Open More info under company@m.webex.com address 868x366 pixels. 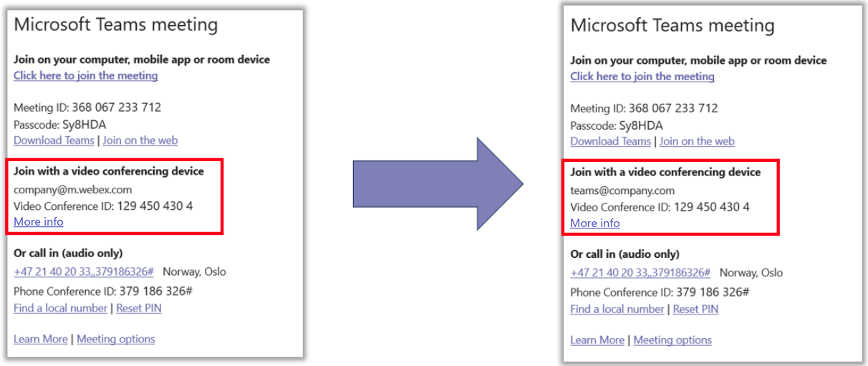[38, 222]
